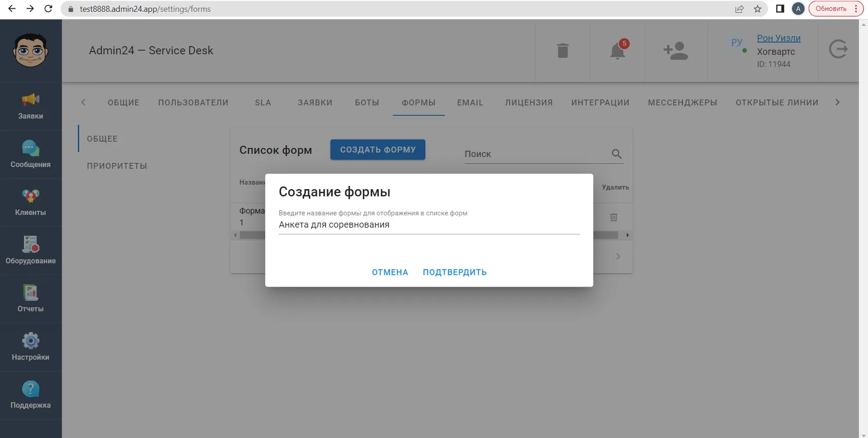Click the page vertical scrollbar down arrow
This screenshot has width=868, height=438.
tap(863, 434)
